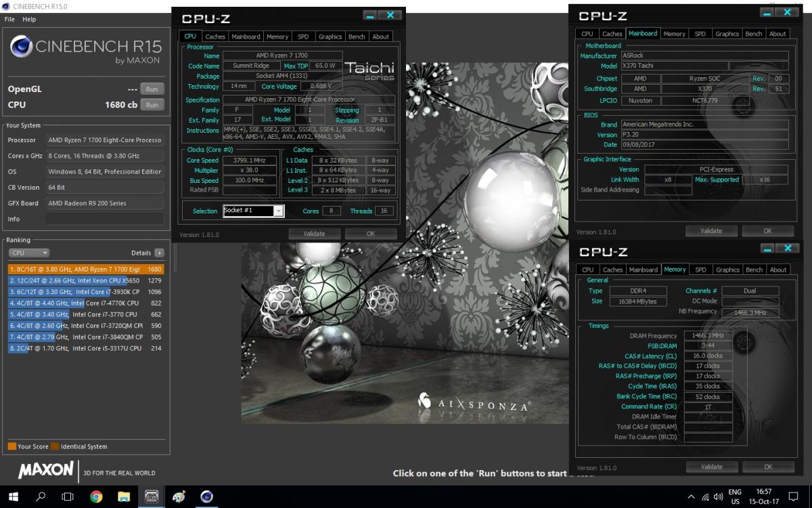Open Caches tab in the Memory CPU-Z window

(612, 270)
